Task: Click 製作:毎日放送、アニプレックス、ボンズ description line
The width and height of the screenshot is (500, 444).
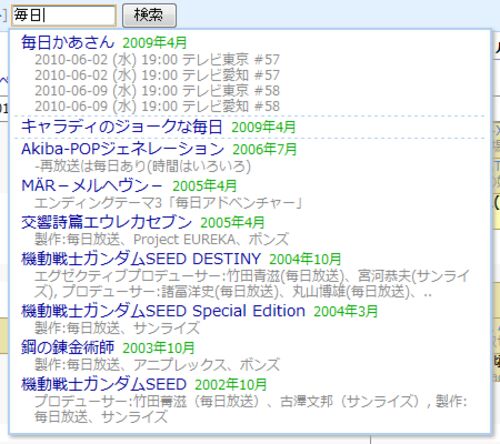Action: coord(157,364)
